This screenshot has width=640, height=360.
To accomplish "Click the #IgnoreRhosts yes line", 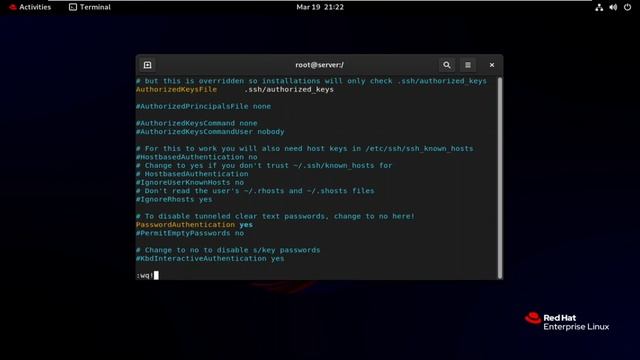I will click(174, 199).
